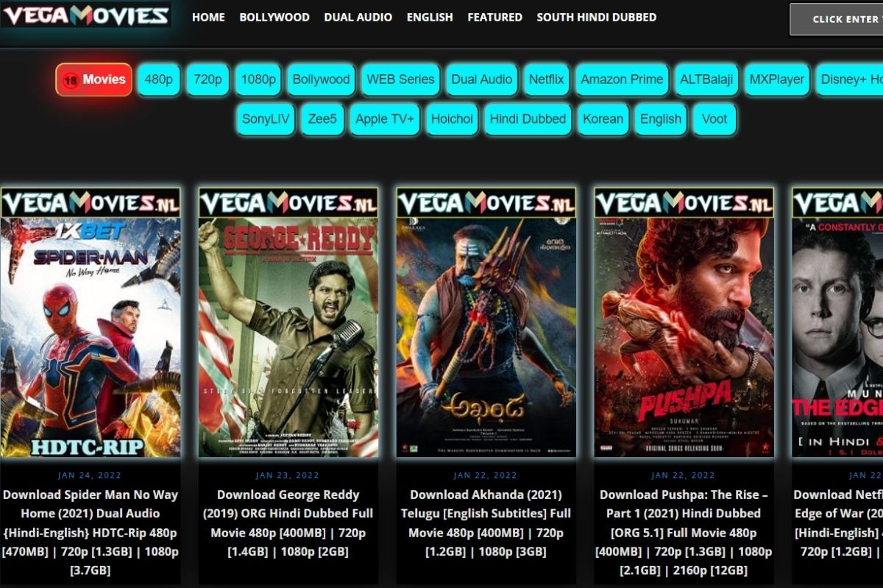The width and height of the screenshot is (883, 588).
Task: Open Download Pushpa: The Rise link
Action: [x=684, y=532]
